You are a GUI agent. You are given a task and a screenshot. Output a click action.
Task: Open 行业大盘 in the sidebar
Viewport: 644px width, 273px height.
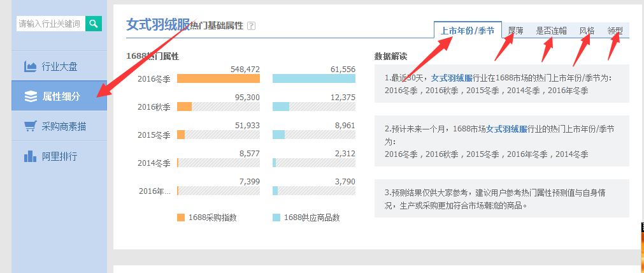coord(59,66)
